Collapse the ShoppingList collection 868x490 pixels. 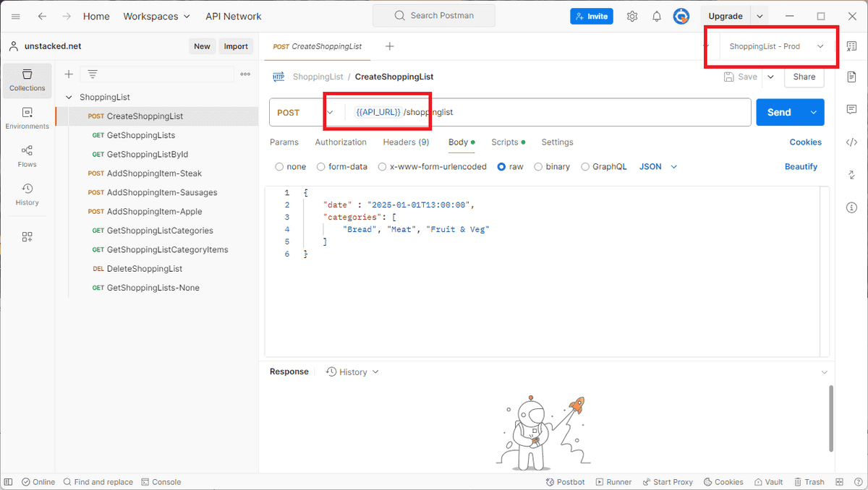point(69,97)
